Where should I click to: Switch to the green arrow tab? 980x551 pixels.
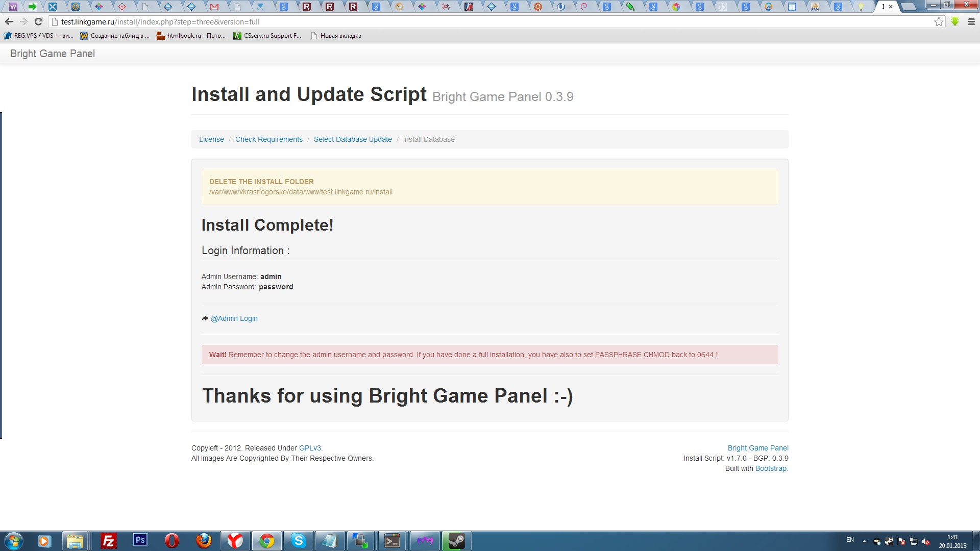(32, 7)
